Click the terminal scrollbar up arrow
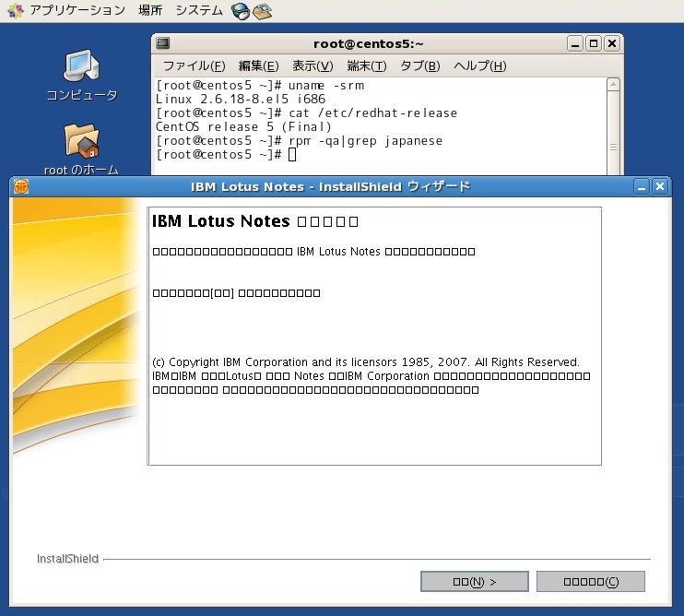The height and width of the screenshot is (616, 684). coord(613,84)
